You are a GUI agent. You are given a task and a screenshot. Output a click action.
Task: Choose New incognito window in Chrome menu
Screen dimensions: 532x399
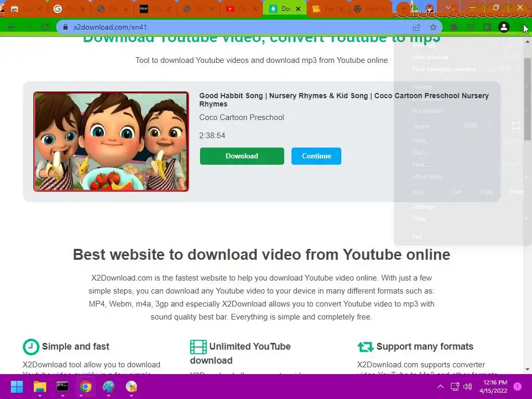click(x=463, y=69)
